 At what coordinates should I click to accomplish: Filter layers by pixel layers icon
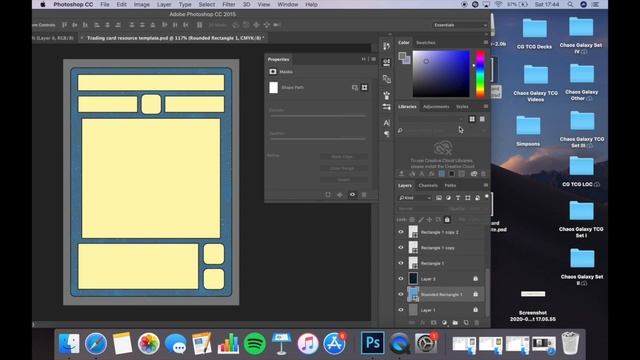439,198
